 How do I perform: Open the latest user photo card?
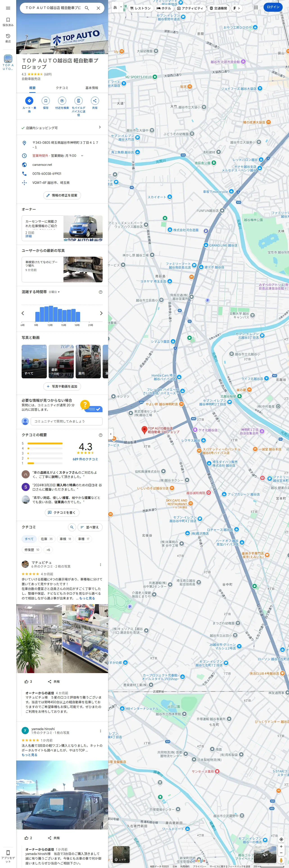(x=62, y=270)
